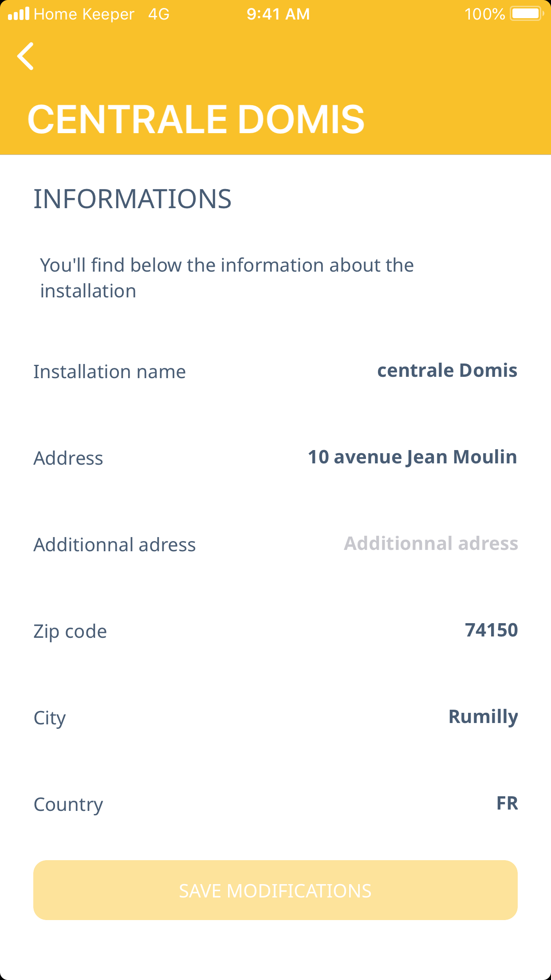Tap the back arrow icon

pyautogui.click(x=26, y=56)
